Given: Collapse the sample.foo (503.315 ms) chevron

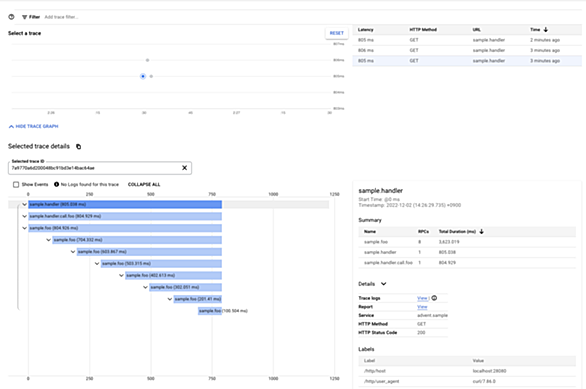Looking at the screenshot, I should (x=97, y=264).
